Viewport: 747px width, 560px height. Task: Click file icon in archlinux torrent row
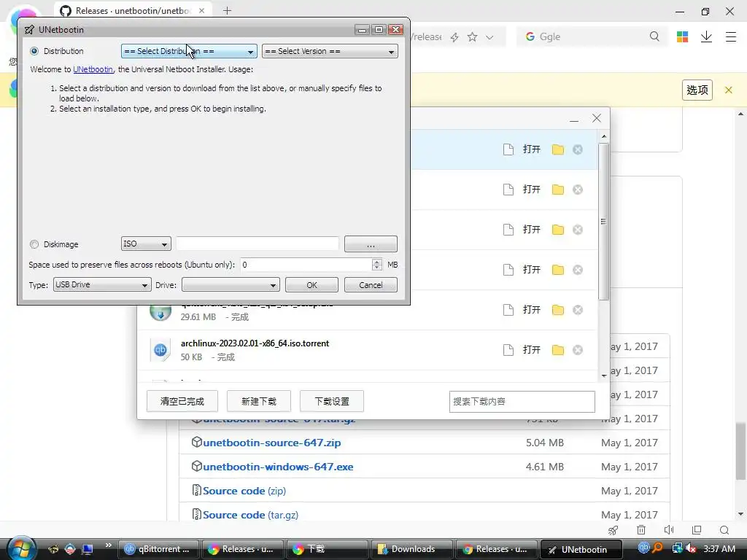click(508, 350)
